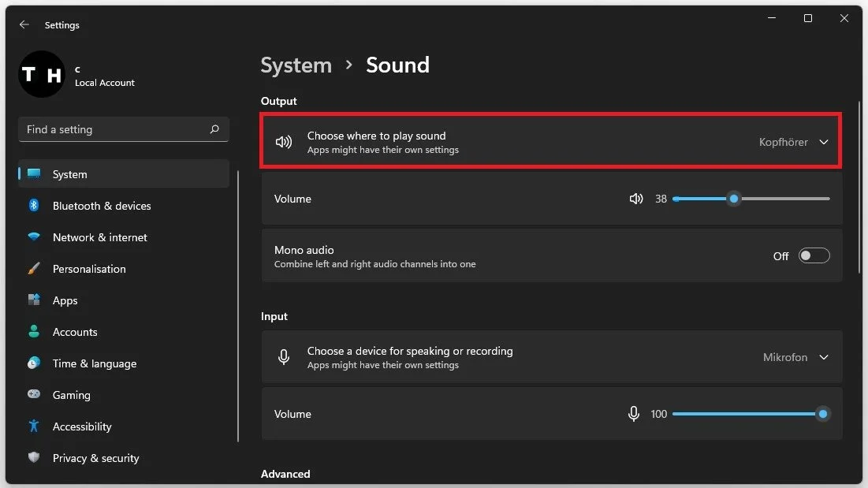Screen dimensions: 868x488
Task: Go to Time & language settings
Action: coord(94,363)
